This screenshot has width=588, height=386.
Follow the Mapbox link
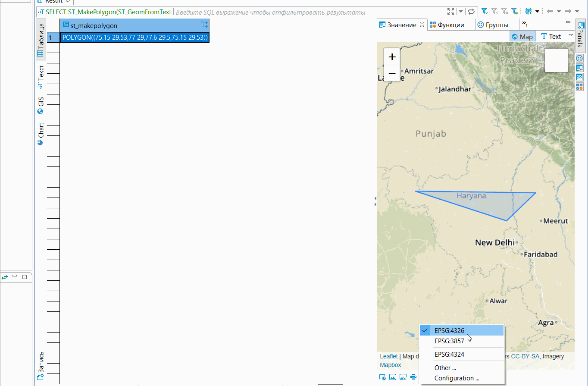[x=390, y=365]
